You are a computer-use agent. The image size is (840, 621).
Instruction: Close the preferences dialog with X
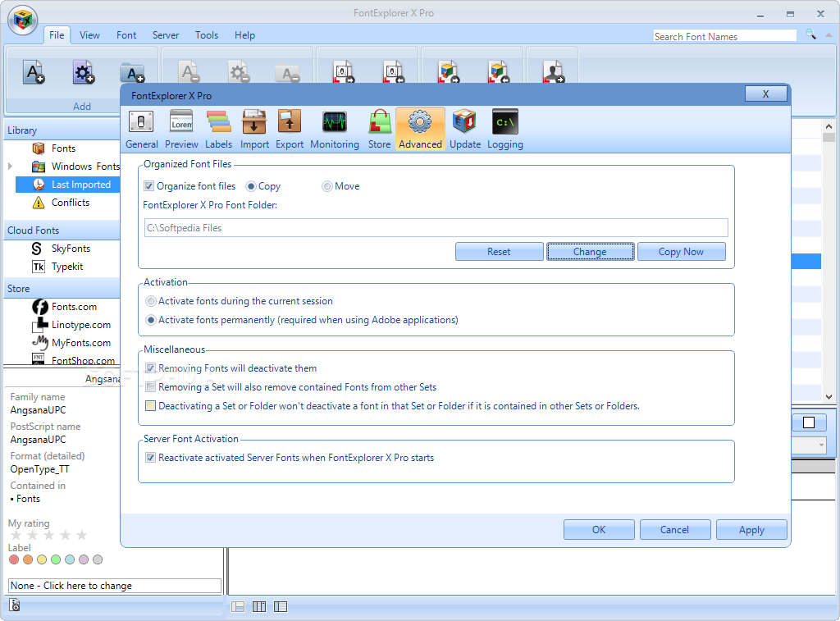coord(765,94)
